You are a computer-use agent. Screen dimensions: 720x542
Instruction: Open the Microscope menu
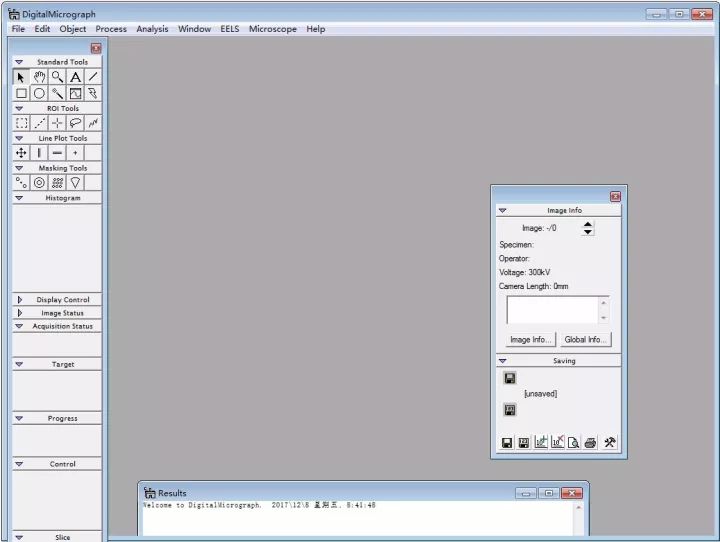[x=273, y=29]
